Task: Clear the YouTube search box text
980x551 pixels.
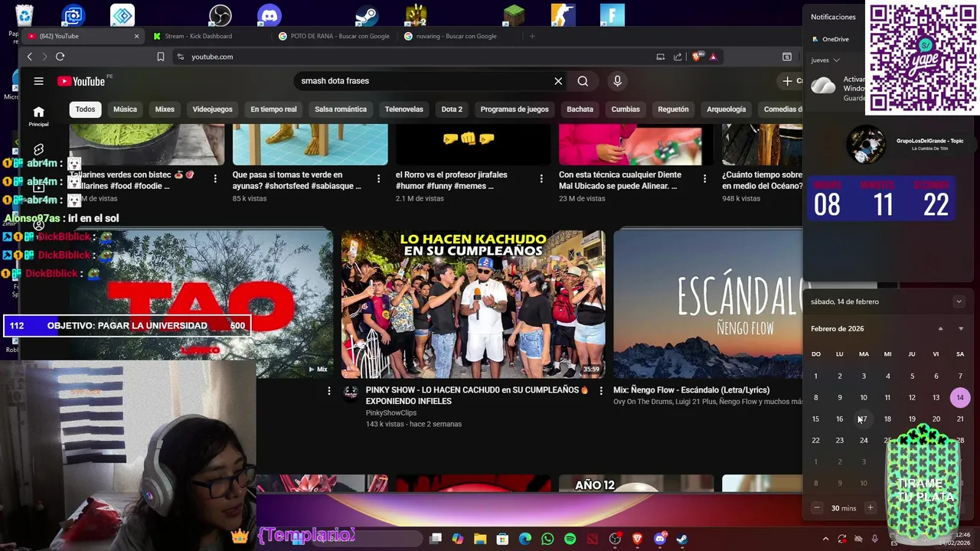Action: 558,81
